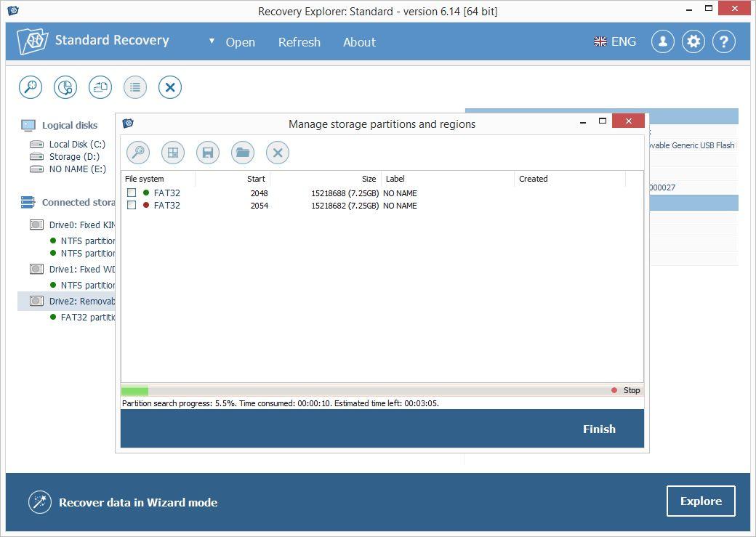
Task: Expand the dropdown arrow next to Open
Action: point(212,41)
